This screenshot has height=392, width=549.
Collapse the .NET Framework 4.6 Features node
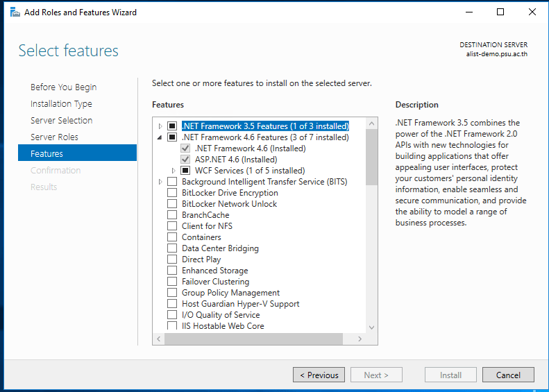pyautogui.click(x=160, y=137)
